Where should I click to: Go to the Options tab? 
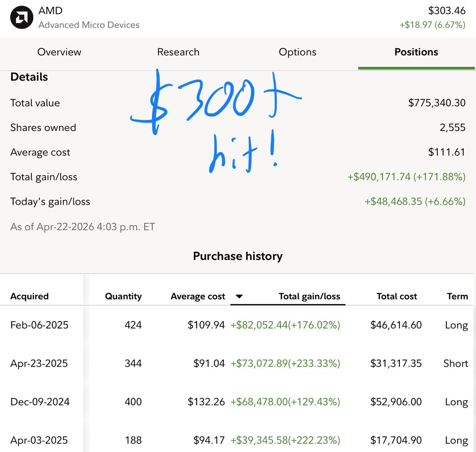(297, 52)
